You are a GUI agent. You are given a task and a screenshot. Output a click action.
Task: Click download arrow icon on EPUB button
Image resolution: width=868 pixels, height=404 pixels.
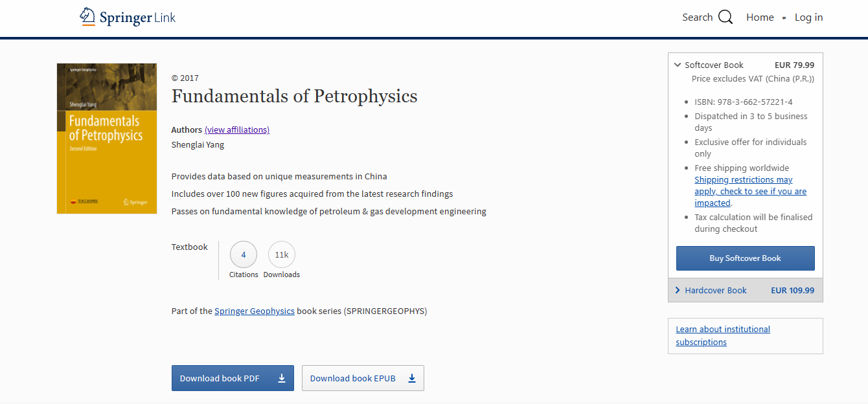(412, 379)
